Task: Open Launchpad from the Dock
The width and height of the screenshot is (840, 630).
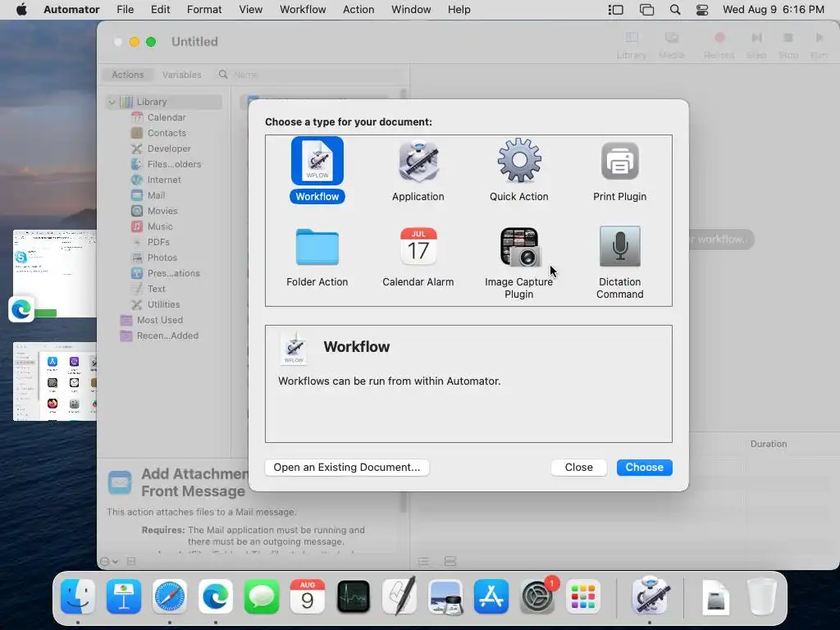Action: coord(583,597)
